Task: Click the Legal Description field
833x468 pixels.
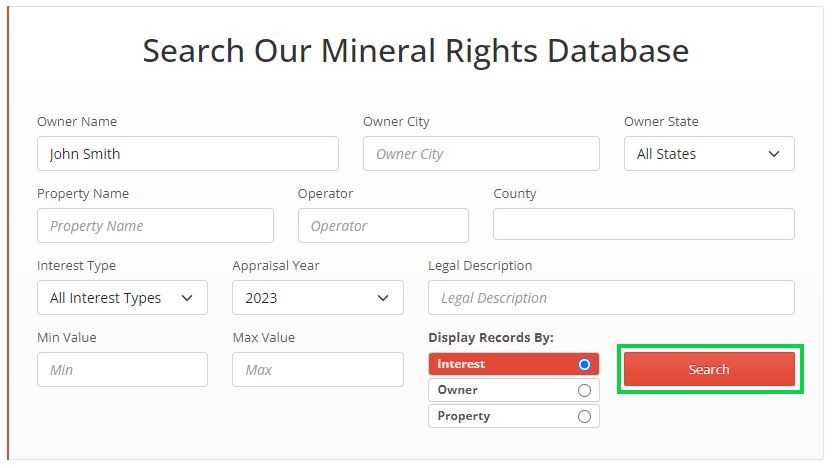Action: [x=610, y=298]
